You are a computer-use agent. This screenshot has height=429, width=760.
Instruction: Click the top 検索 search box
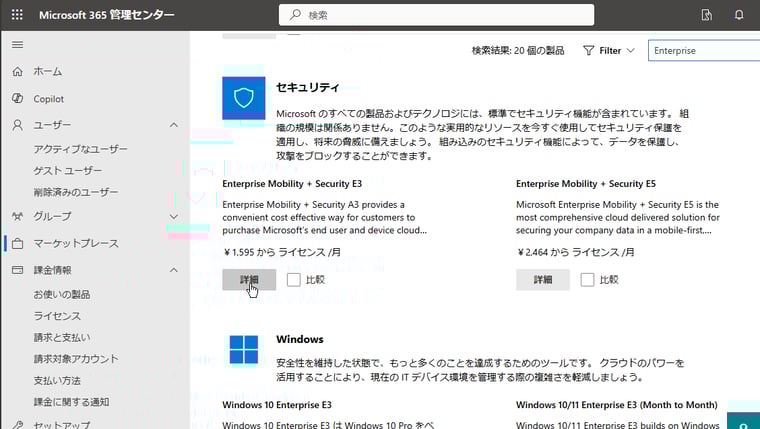point(436,15)
